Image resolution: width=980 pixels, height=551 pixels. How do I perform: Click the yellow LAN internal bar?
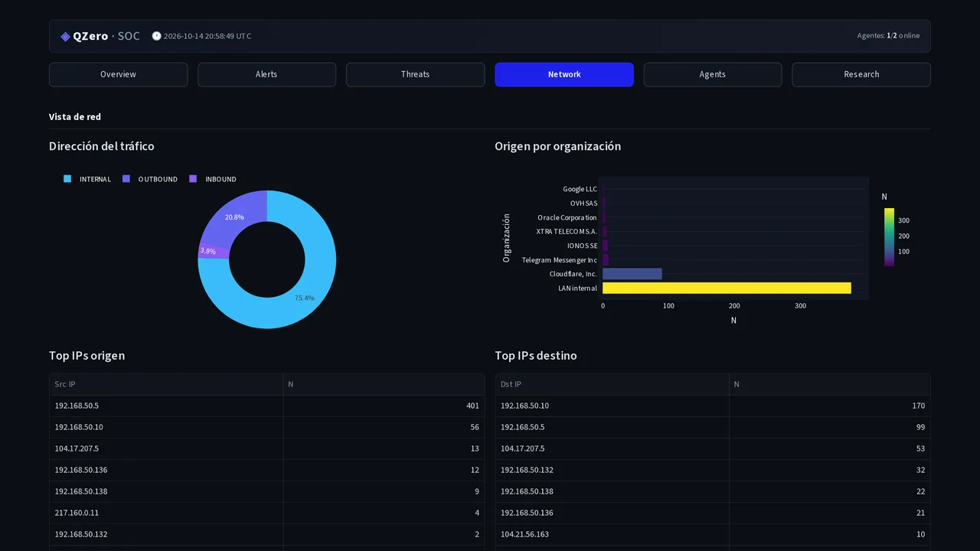[x=727, y=288]
